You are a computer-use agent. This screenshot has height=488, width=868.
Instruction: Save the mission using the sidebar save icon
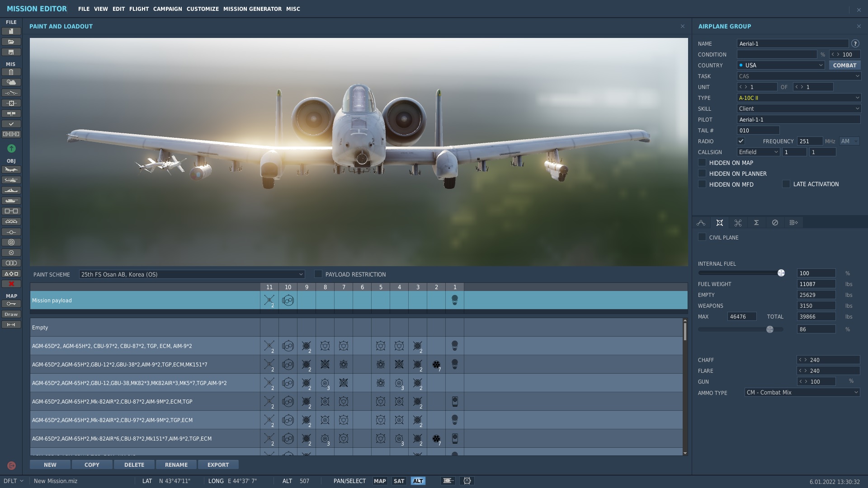[11, 52]
